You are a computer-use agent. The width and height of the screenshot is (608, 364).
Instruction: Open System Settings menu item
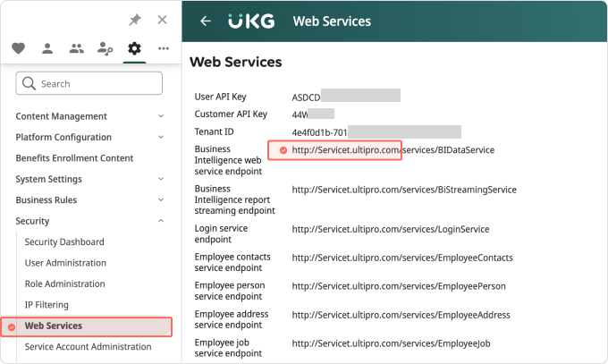coord(49,179)
